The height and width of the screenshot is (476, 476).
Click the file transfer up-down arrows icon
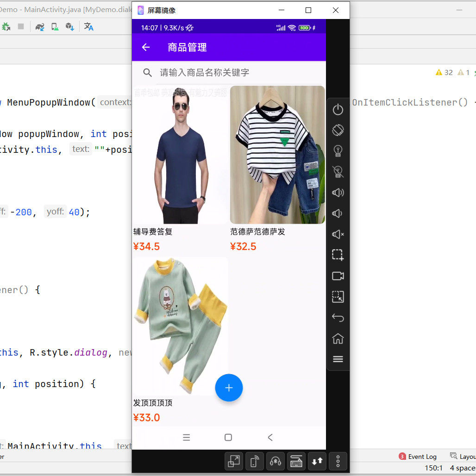pos(317,461)
